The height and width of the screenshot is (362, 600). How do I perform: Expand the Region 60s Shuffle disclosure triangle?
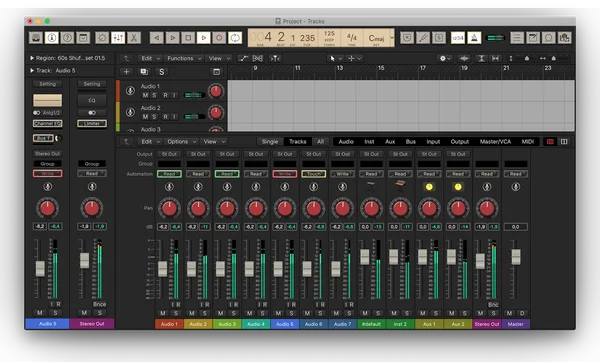click(32, 58)
